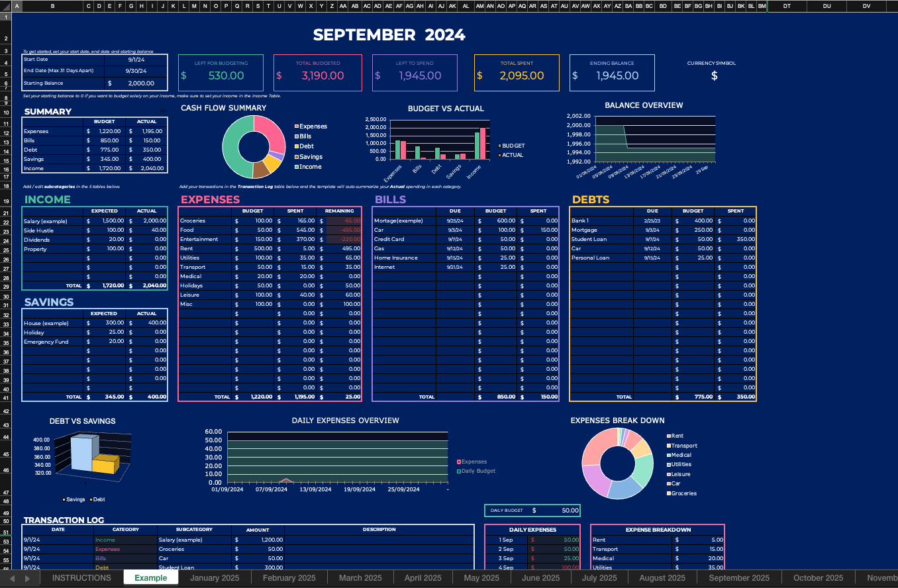The width and height of the screenshot is (898, 588).
Task: Select the Credit Card bill cell
Action: (404, 239)
